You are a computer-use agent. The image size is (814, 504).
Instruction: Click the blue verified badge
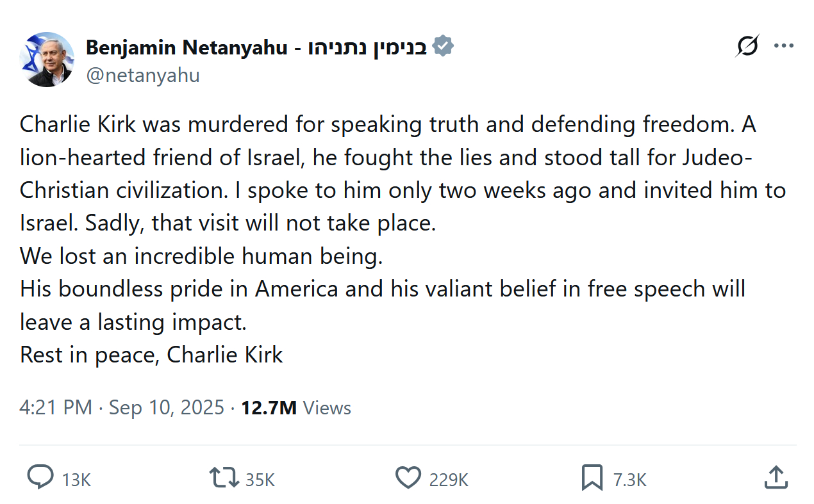pyautogui.click(x=443, y=47)
